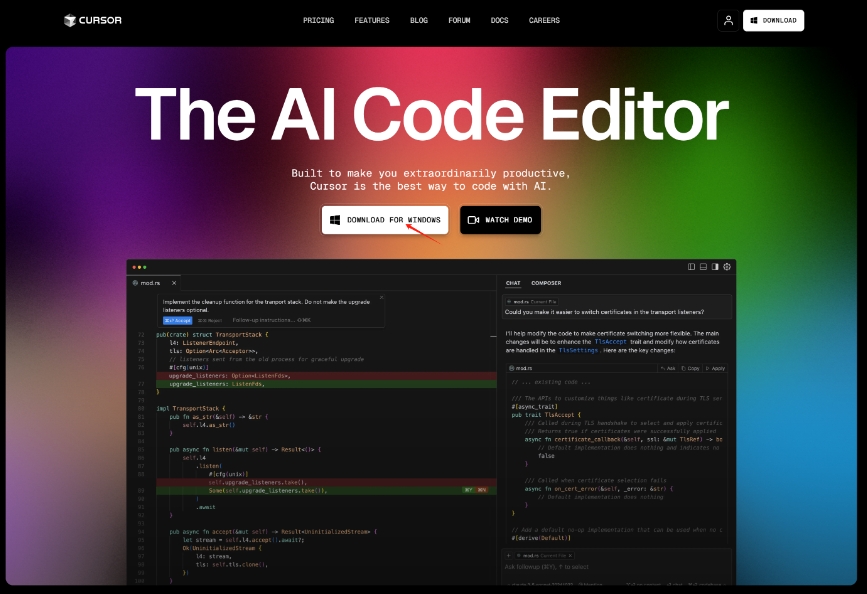The image size is (867, 594).
Task: Apply the suggested mod.rs code block
Action: (715, 368)
